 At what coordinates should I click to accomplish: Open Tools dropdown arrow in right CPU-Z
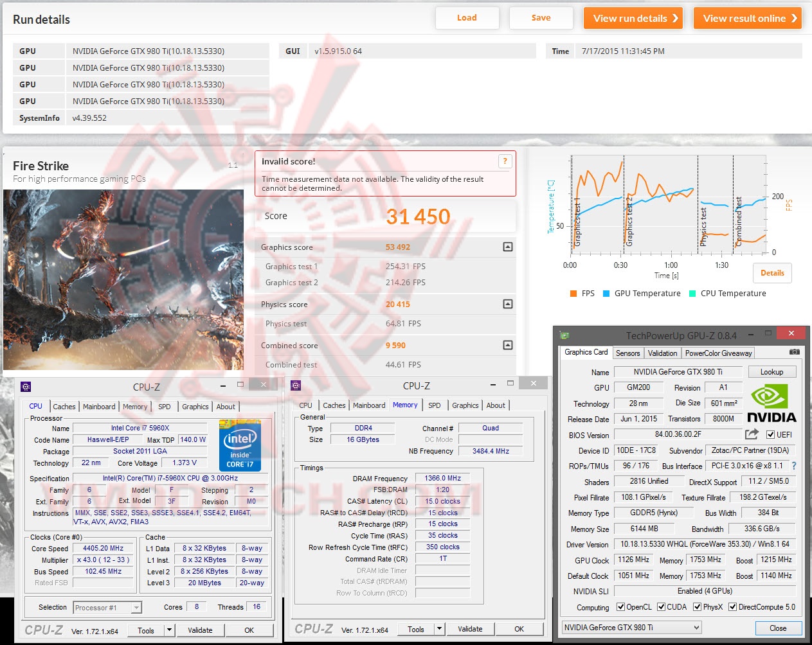pos(439,629)
